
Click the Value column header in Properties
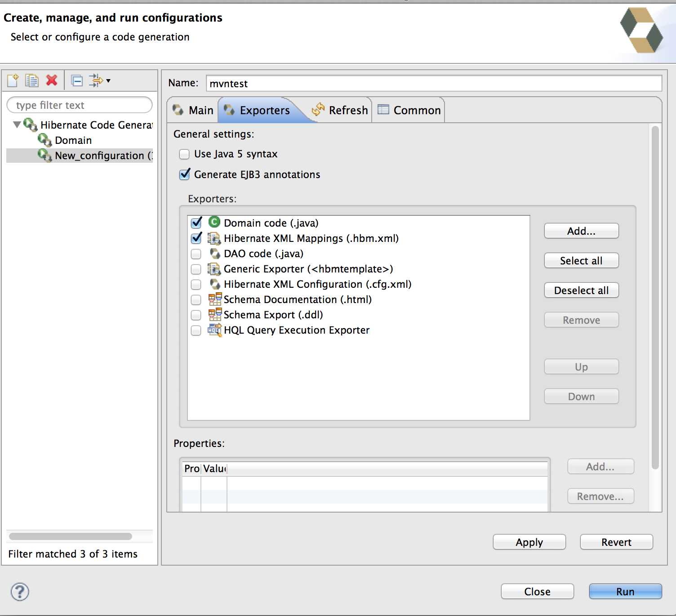pyautogui.click(x=214, y=469)
